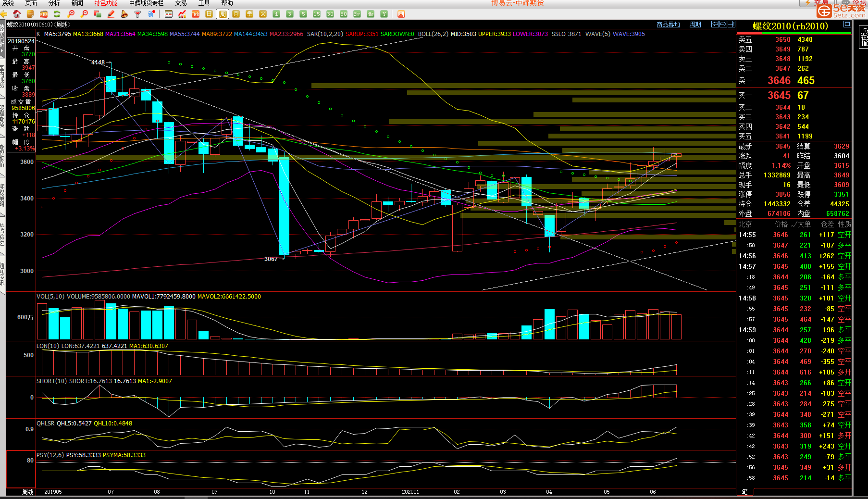Click the orange 画 drawing-panel icon
Screen dimensions: 868x499
[401, 14]
